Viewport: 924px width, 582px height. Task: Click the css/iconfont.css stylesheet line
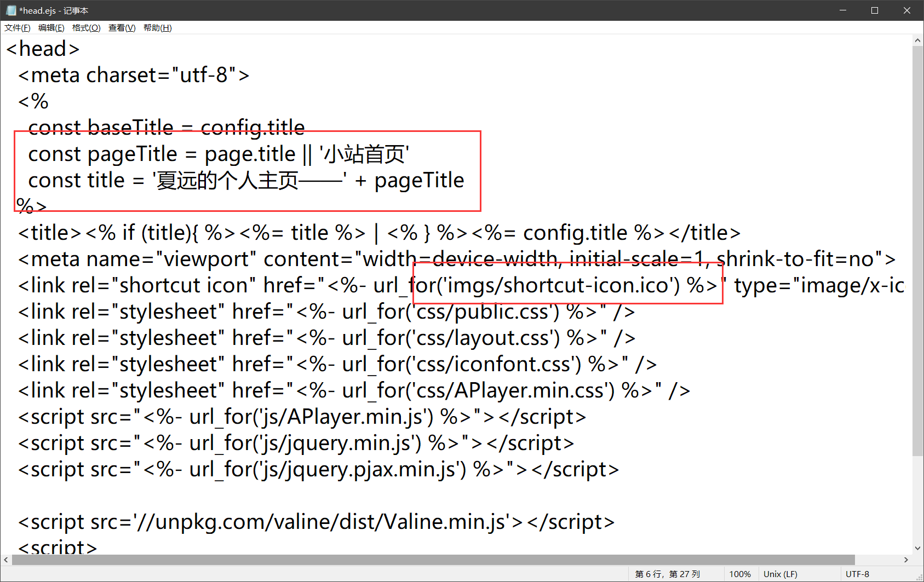click(337, 364)
